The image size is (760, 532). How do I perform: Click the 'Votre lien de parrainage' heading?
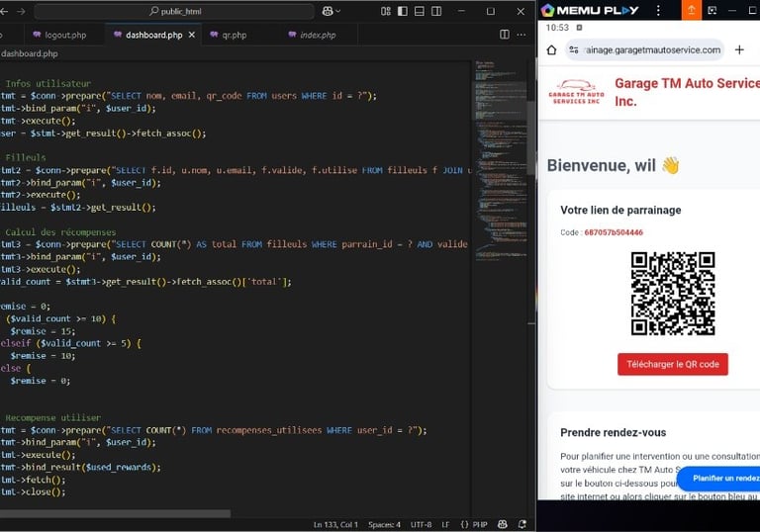pos(620,211)
